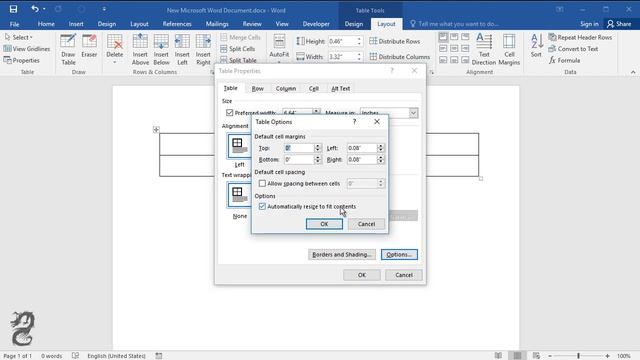Click the Sort icon
This screenshot has width=640, height=360.
536,46
